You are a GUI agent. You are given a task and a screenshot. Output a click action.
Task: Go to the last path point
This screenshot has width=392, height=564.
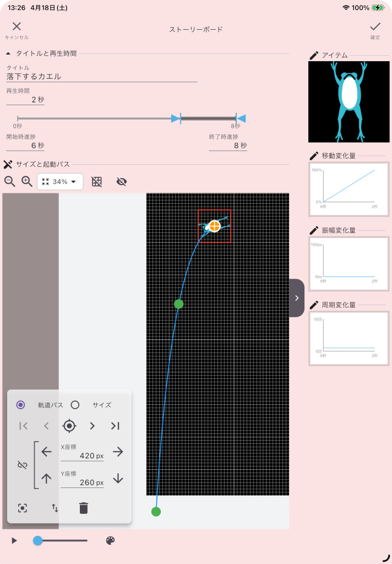[x=115, y=426]
